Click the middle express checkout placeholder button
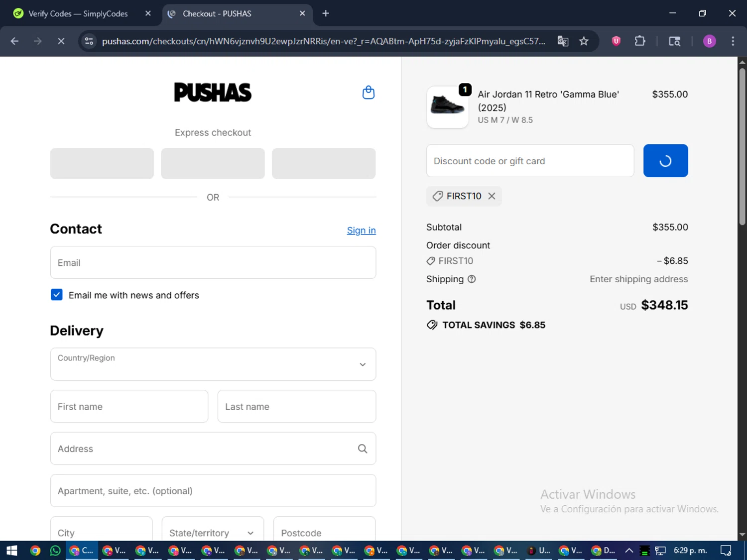The width and height of the screenshot is (747, 560). [213, 163]
